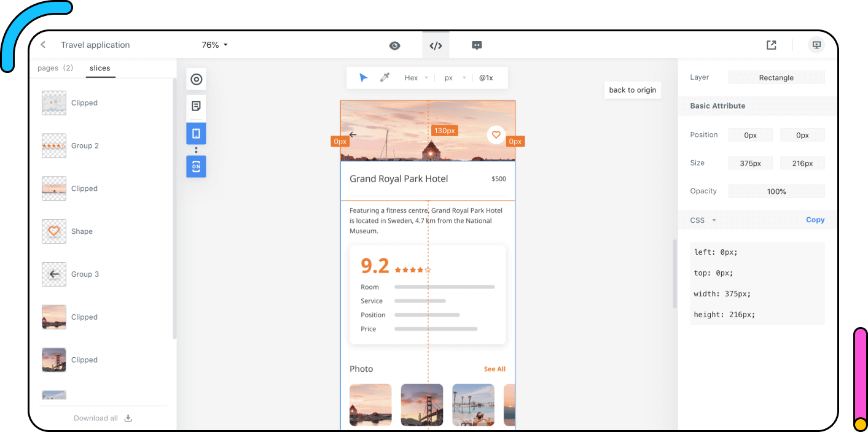Image resolution: width=868 pixels, height=432 pixels.
Task: Toggle the ON device frame button
Action: (x=196, y=166)
